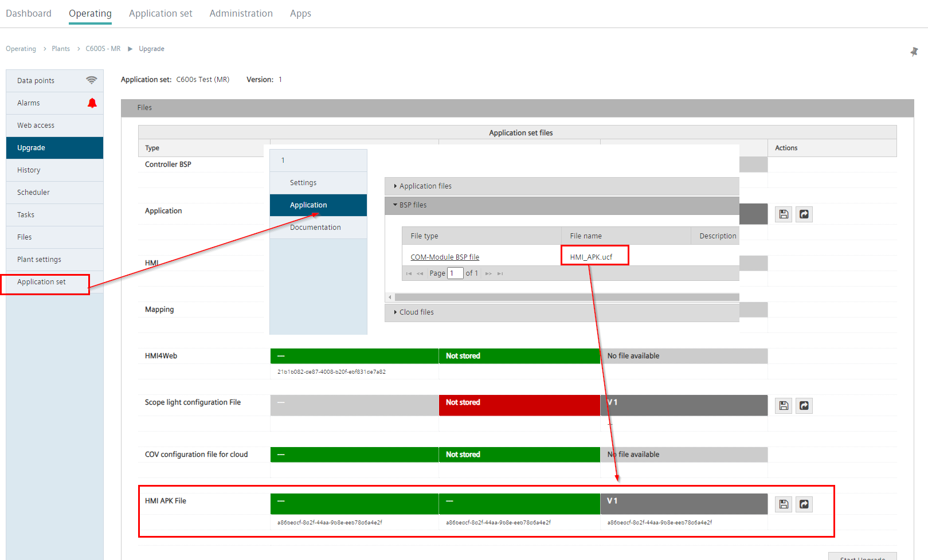Switch to the Dashboard tab

29,13
